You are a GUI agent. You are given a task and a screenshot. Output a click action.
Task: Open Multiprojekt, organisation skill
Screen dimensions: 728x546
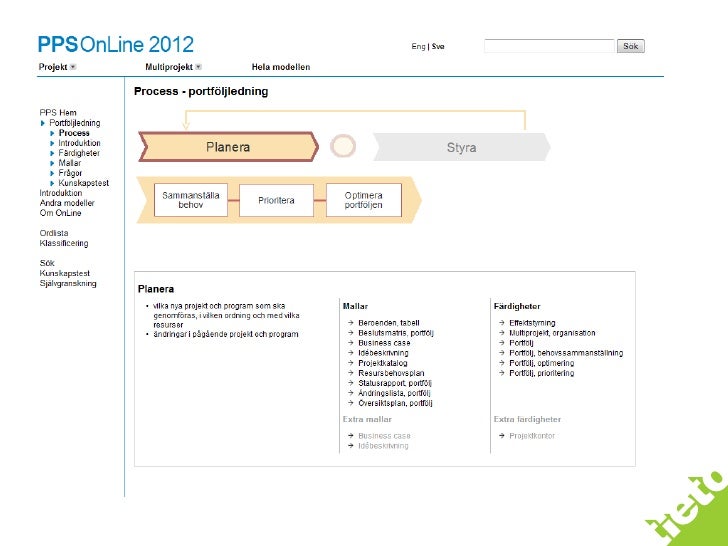point(552,333)
